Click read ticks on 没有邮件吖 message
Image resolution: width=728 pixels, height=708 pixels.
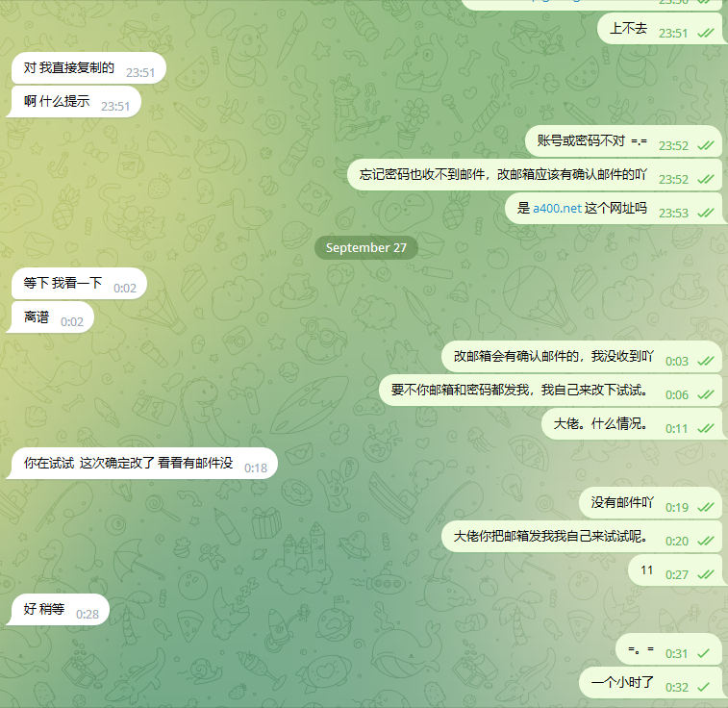706,508
